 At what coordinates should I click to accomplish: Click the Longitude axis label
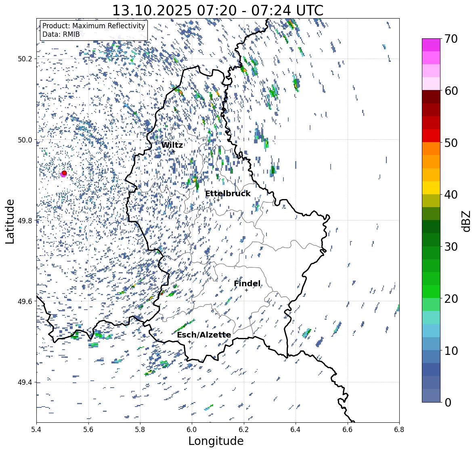click(216, 441)
